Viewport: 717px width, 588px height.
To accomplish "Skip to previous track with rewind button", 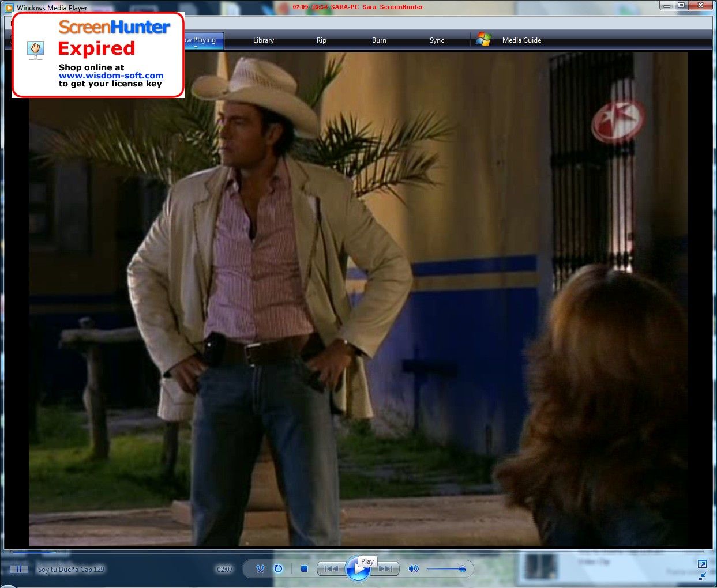I will pos(331,569).
